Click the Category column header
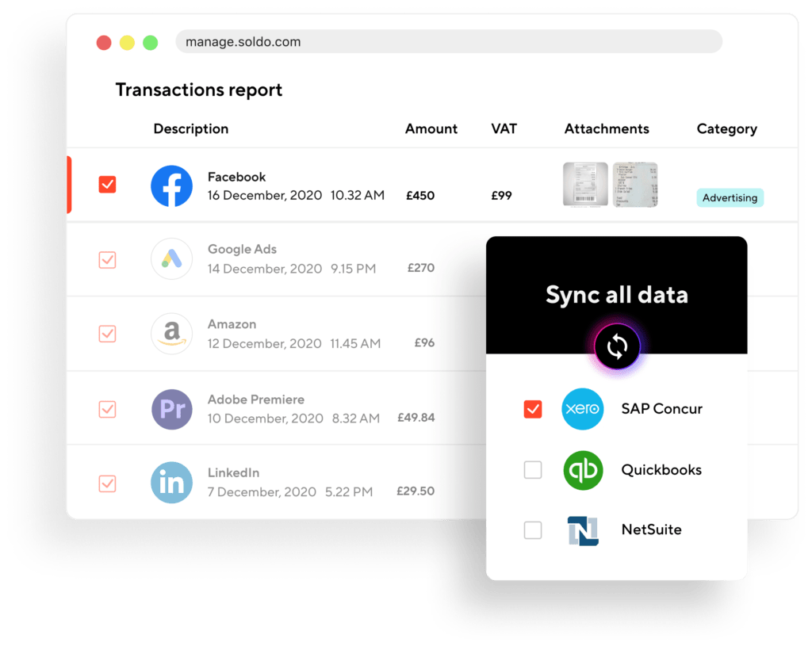 (x=726, y=129)
